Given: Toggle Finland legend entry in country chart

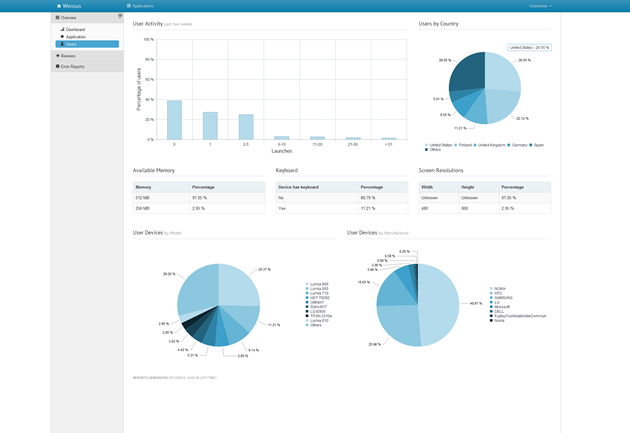Looking at the screenshot, I should [x=465, y=144].
